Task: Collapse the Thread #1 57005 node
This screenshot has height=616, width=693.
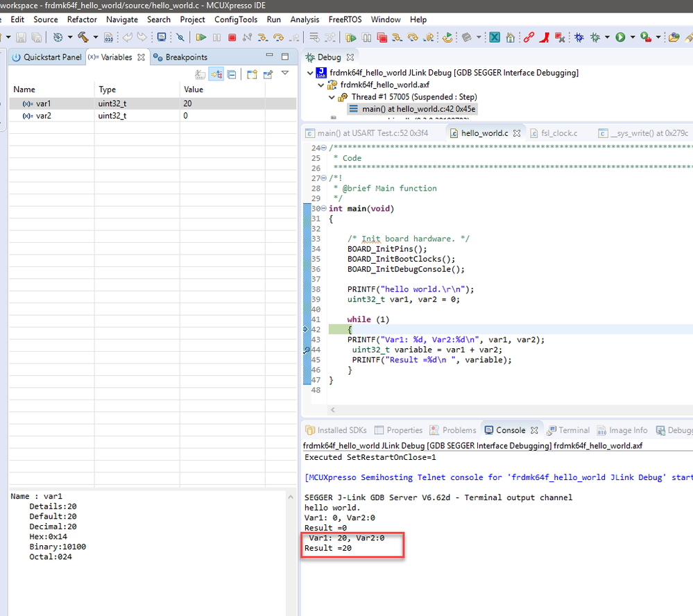Action: click(332, 97)
